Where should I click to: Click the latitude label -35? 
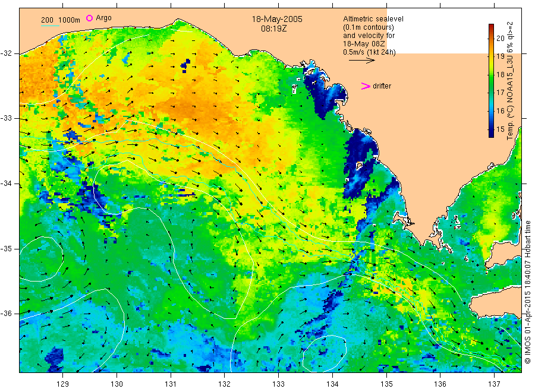6,248
